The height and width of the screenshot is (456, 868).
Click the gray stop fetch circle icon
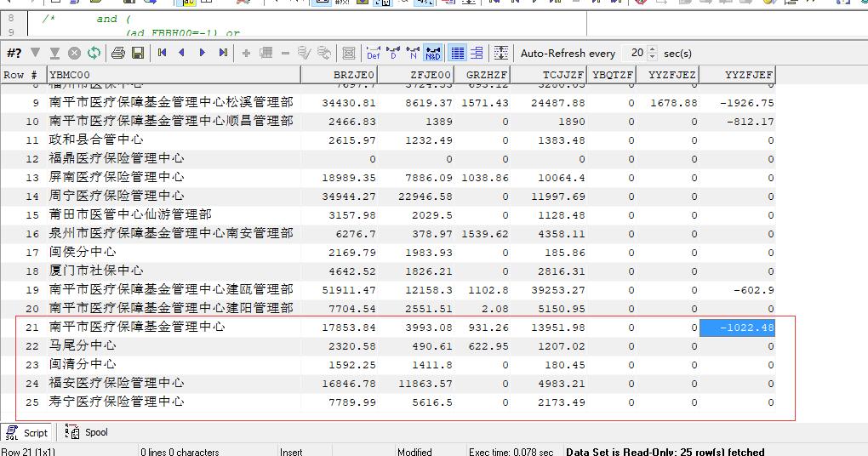[74, 53]
